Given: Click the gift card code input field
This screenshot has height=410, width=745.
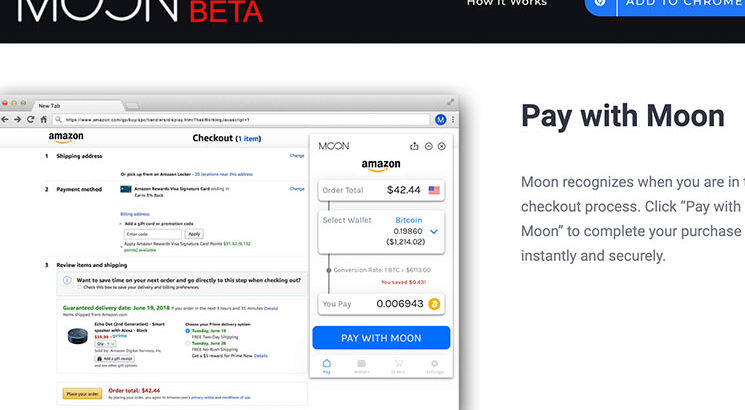Looking at the screenshot, I should [151, 233].
